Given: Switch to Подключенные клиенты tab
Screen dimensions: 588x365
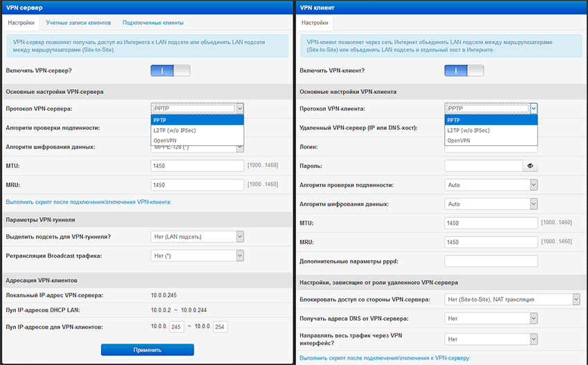Looking at the screenshot, I should pos(153,23).
